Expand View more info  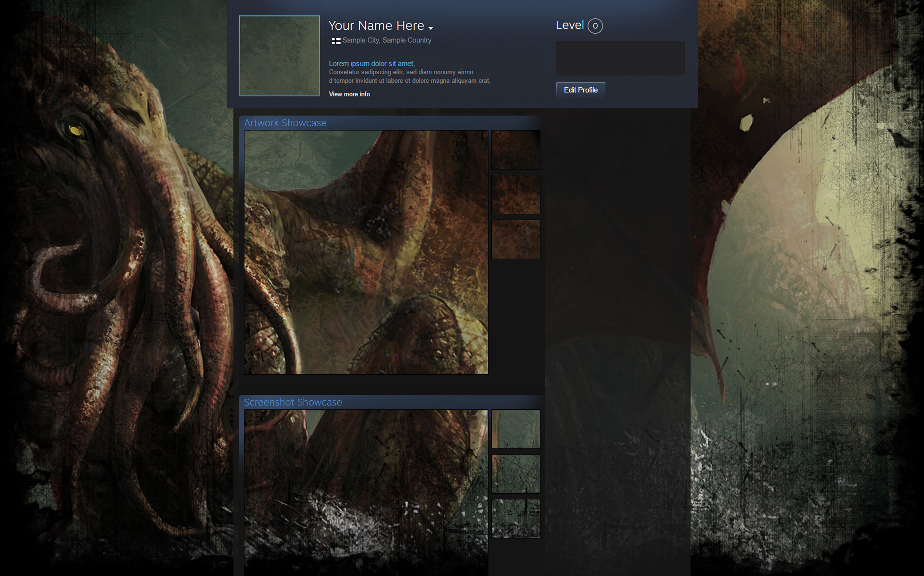(x=349, y=94)
